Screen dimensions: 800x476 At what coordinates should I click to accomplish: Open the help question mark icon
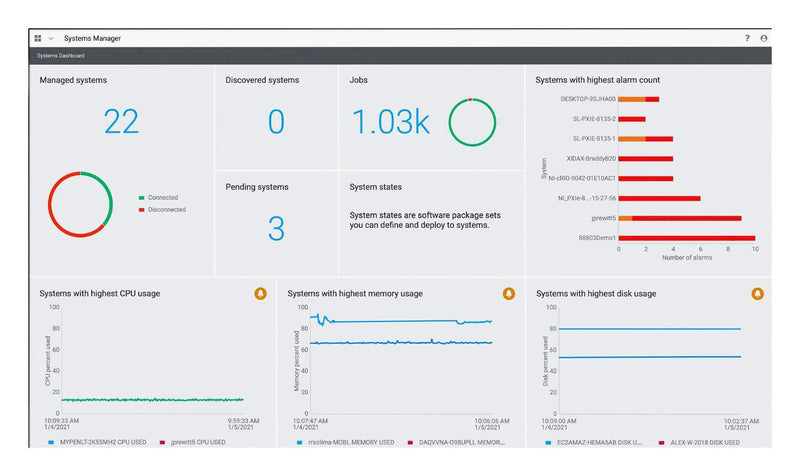pyautogui.click(x=747, y=38)
